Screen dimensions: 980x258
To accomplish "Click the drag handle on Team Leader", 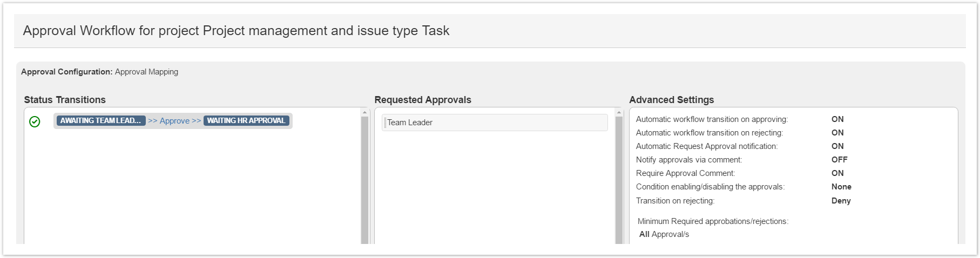I will point(385,123).
